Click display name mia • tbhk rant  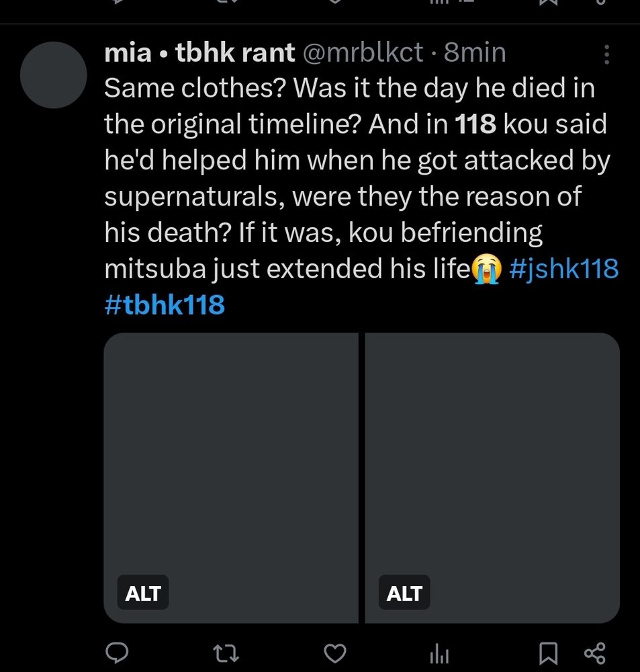coord(199,52)
